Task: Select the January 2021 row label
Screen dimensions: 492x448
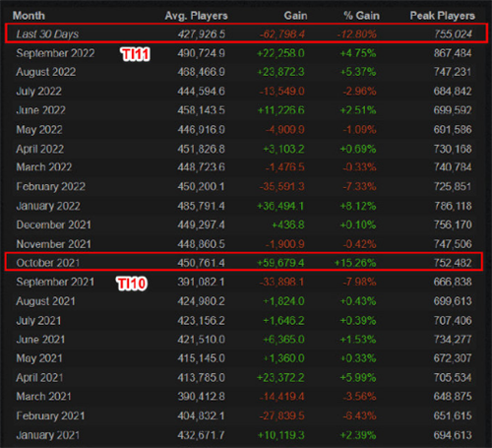Action: point(48,435)
